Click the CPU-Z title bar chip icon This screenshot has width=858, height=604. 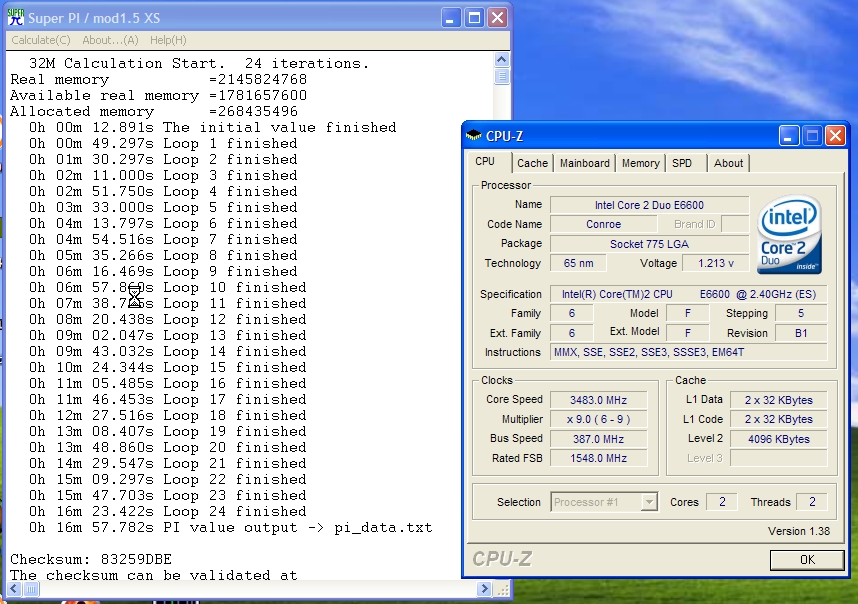(473, 135)
